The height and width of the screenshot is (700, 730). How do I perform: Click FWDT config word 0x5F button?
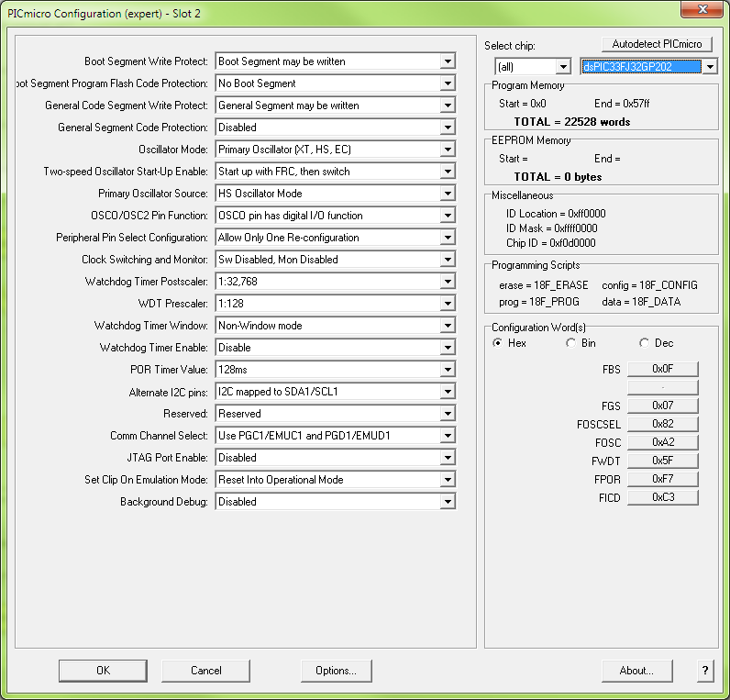[663, 461]
